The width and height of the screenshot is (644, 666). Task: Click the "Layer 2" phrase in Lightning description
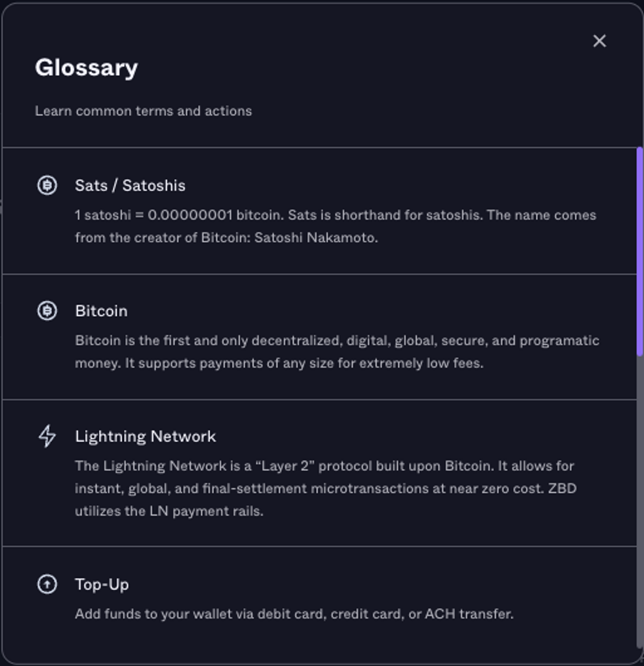pos(285,466)
